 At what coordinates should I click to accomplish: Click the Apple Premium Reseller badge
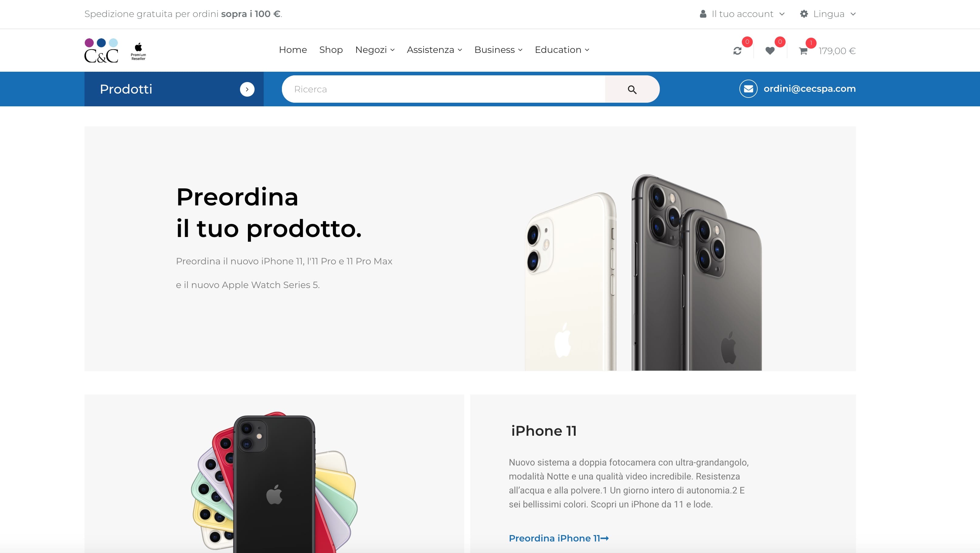point(139,51)
